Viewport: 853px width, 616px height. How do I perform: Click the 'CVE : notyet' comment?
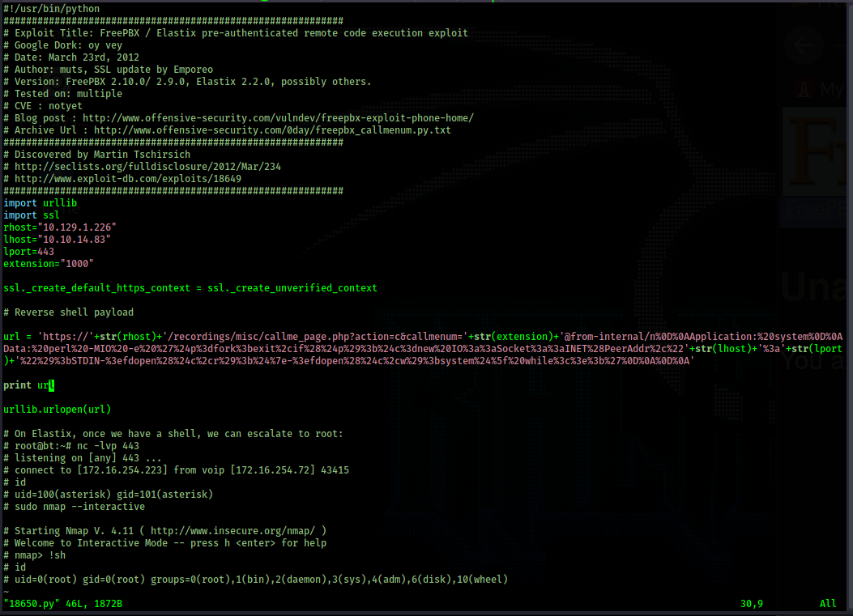pyautogui.click(x=43, y=106)
